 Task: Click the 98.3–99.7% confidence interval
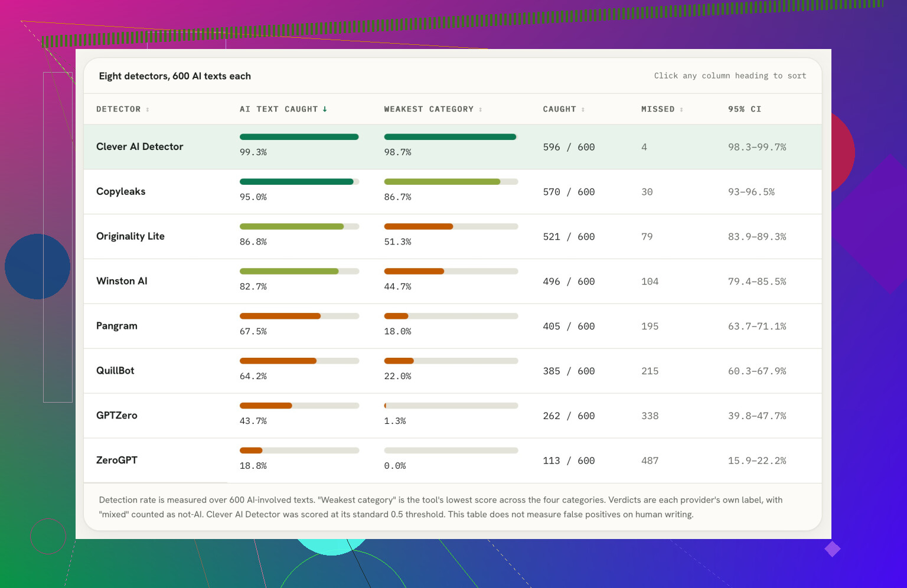tap(757, 147)
